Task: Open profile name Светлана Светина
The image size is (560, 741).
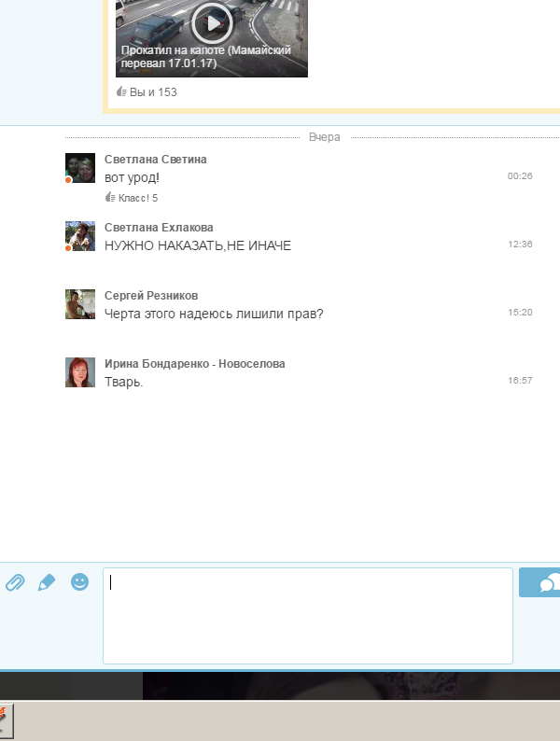Action: (x=155, y=160)
